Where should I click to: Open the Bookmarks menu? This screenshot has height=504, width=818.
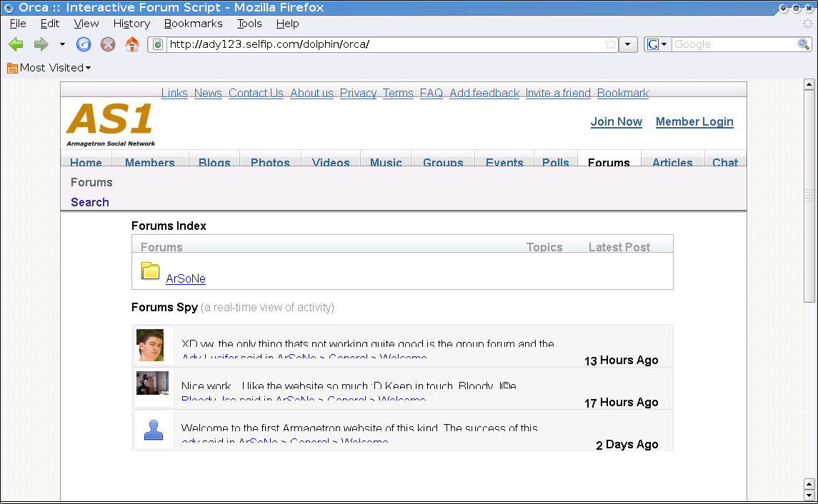point(193,24)
